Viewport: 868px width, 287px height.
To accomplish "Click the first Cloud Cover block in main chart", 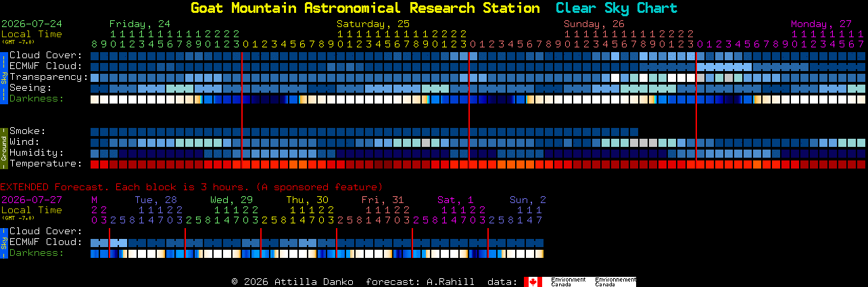I will [x=95, y=56].
